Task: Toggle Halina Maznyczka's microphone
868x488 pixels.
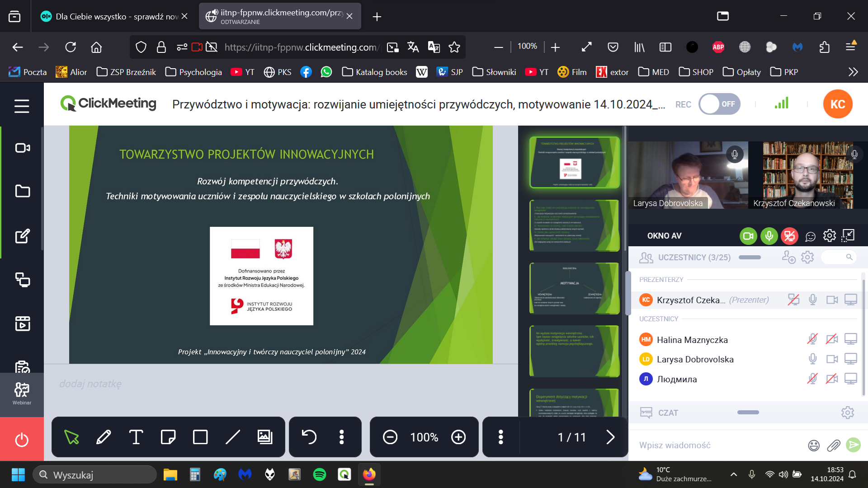Action: point(812,339)
